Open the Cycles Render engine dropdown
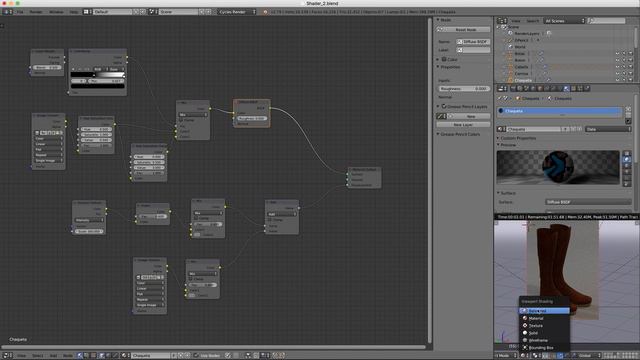 pos(237,12)
